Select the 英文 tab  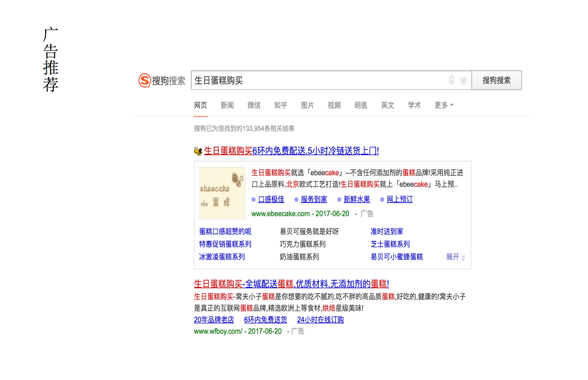pos(388,105)
